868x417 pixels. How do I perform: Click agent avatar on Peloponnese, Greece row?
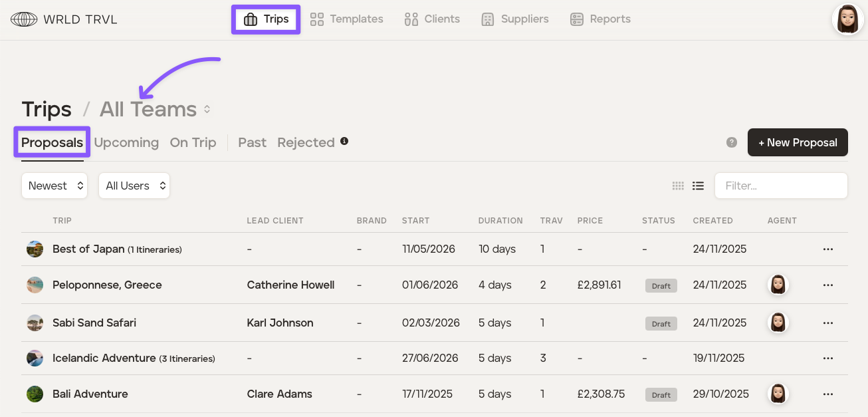click(x=778, y=285)
